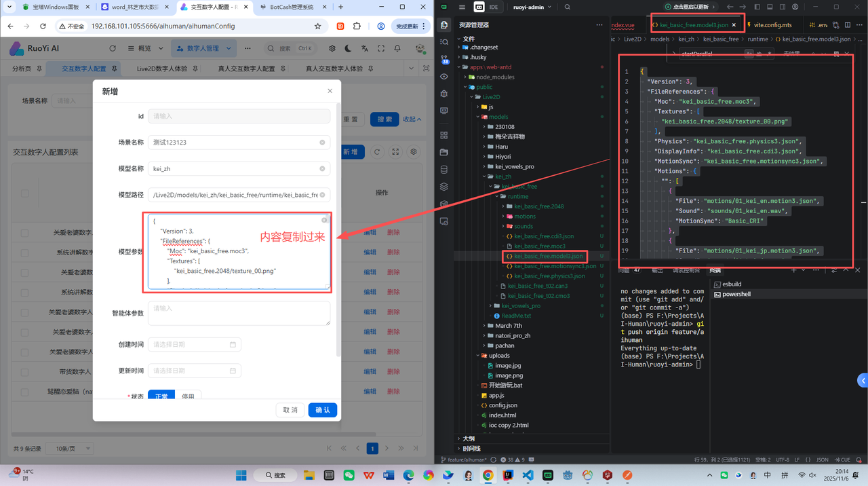Select the 停用 status radio option
The image size is (868, 486).
click(188, 396)
